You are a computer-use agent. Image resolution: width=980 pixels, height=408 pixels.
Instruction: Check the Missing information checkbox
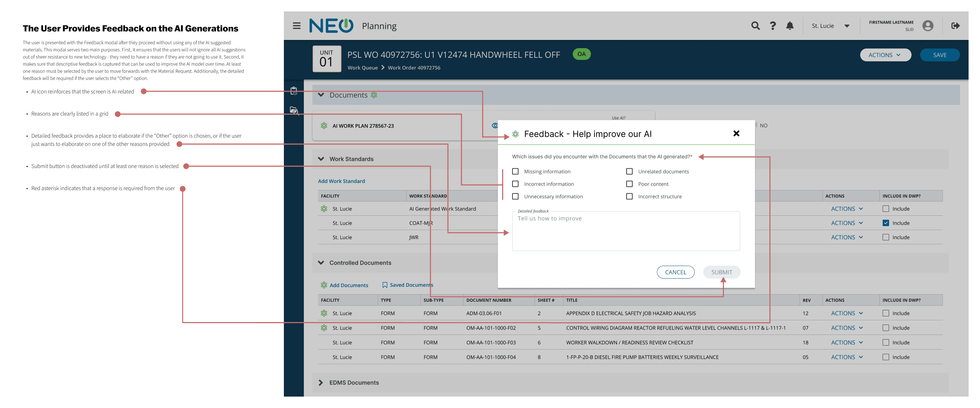pyautogui.click(x=515, y=171)
